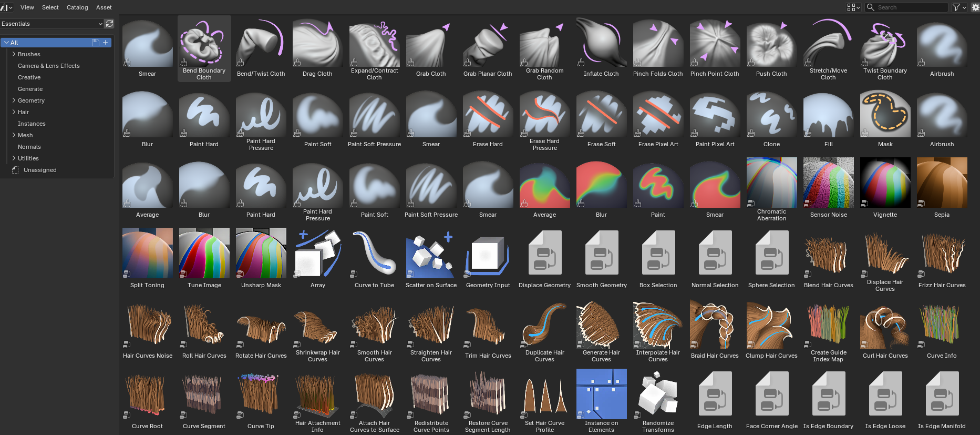Screen dimensions: 980x435
Task: Choose the Split Toning asset
Action: (148, 260)
